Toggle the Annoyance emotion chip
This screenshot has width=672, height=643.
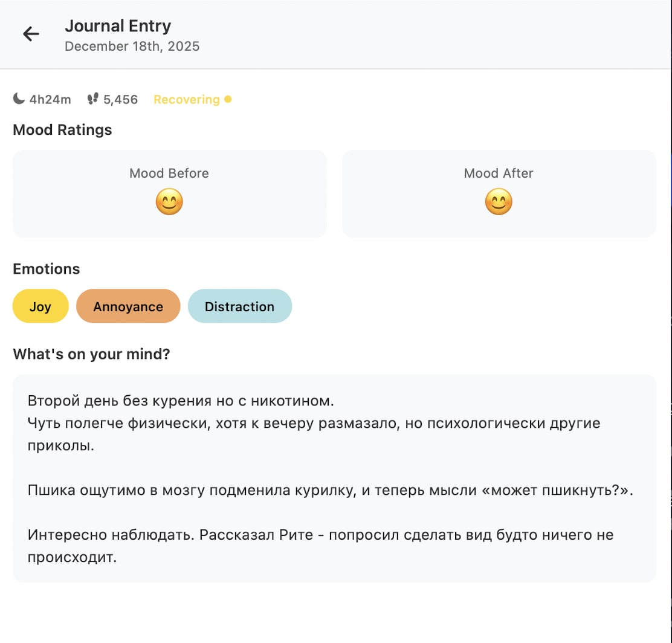point(128,306)
